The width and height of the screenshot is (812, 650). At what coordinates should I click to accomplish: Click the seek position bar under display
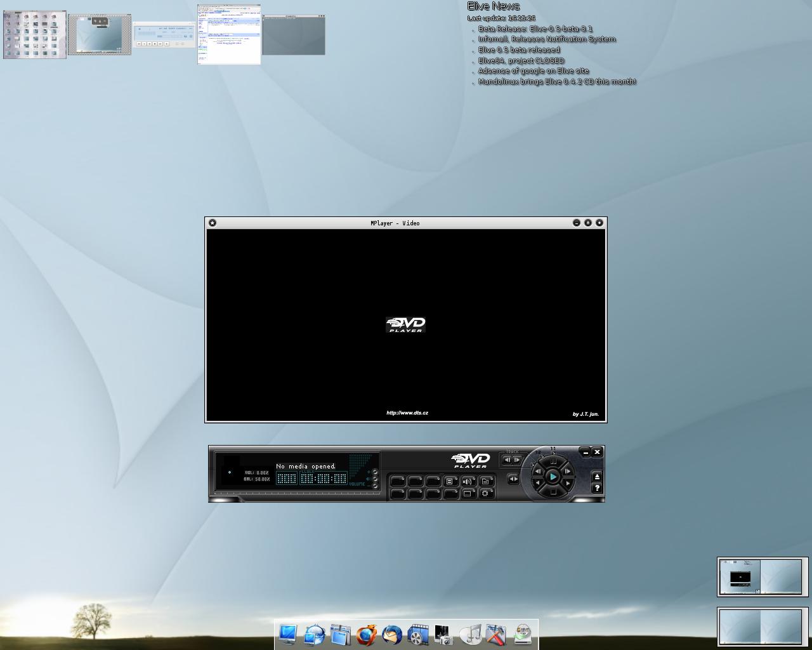298,493
